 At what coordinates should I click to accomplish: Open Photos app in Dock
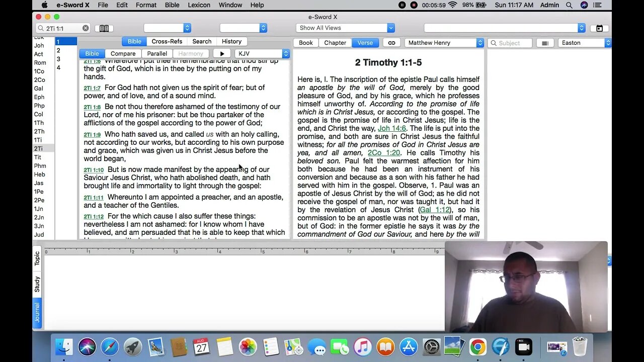click(x=248, y=347)
